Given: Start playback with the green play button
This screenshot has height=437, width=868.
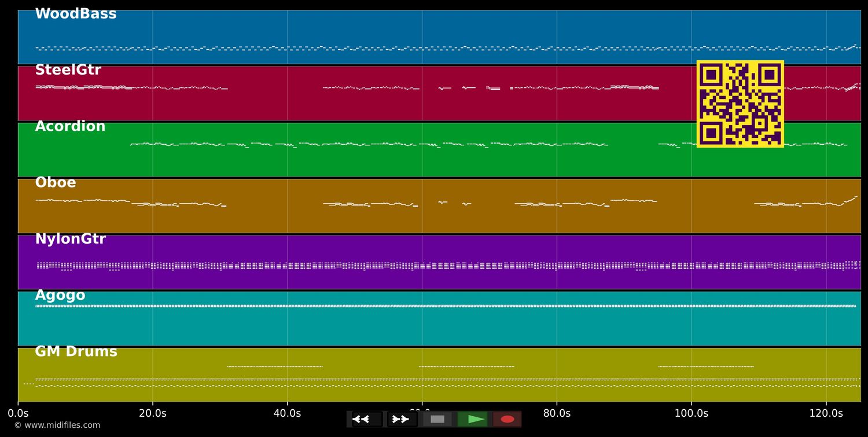Looking at the screenshot, I should [473, 419].
